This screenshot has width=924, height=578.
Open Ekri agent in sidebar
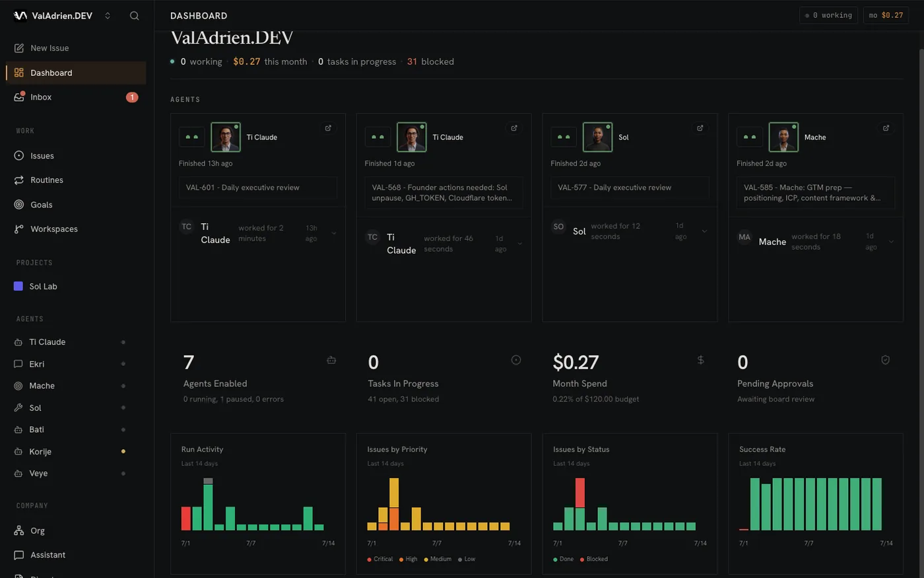click(x=76, y=364)
